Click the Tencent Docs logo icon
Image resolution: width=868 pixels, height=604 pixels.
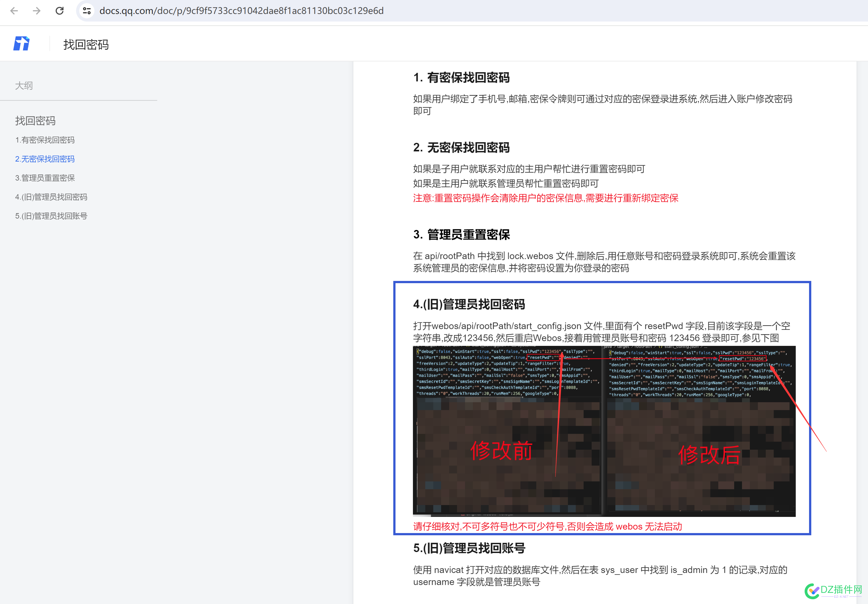click(22, 43)
